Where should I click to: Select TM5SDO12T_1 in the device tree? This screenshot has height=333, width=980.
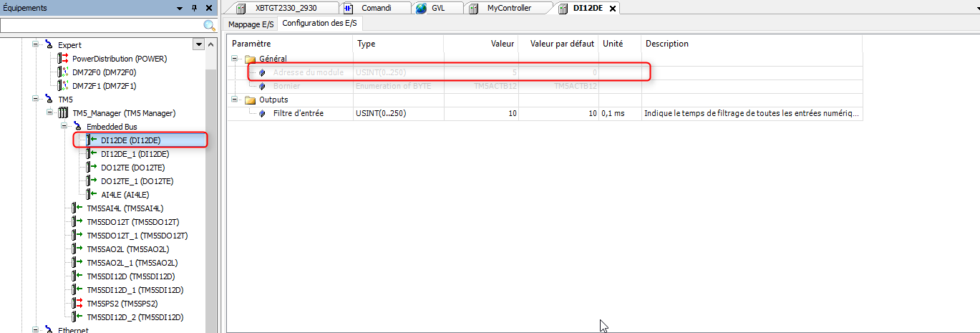[x=137, y=235]
